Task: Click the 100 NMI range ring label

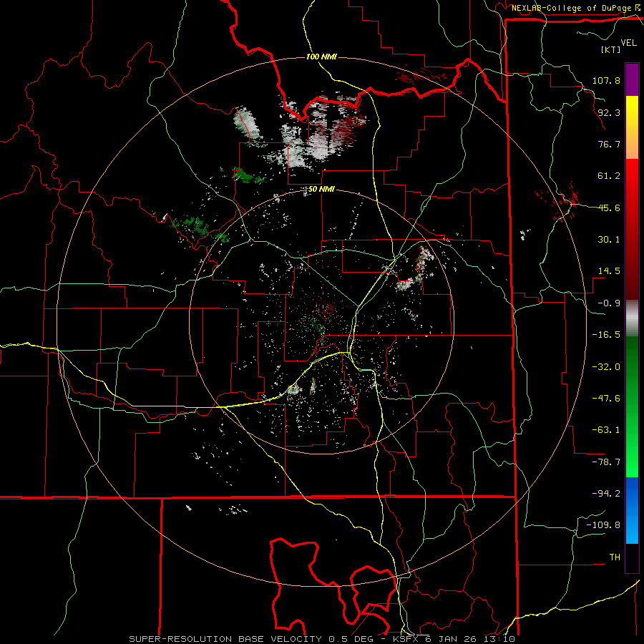Action: [x=321, y=57]
